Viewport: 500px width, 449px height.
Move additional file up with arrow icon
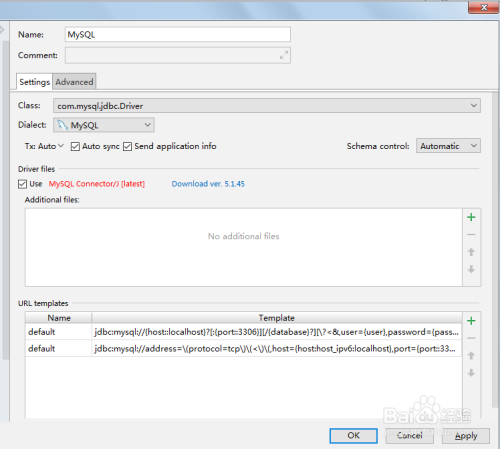471,252
